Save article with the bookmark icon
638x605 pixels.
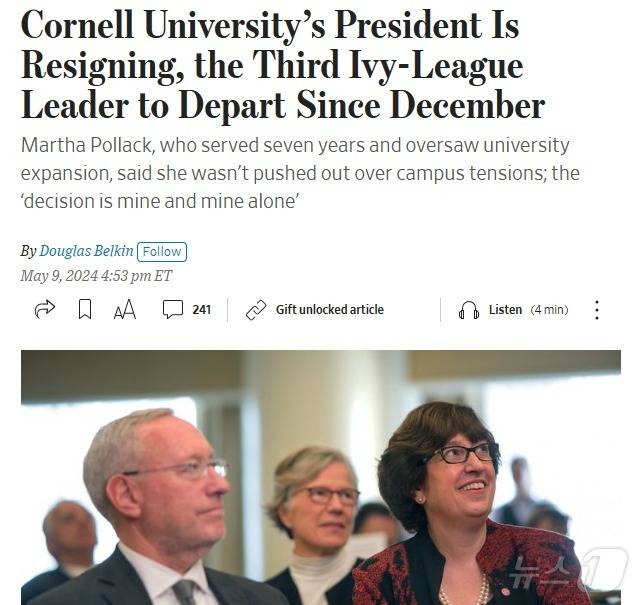(x=85, y=310)
